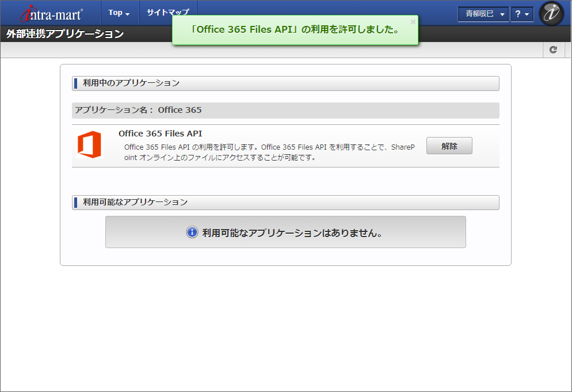Click the intra-mart logo
Viewport: 572px width, 392px height.
[51, 14]
